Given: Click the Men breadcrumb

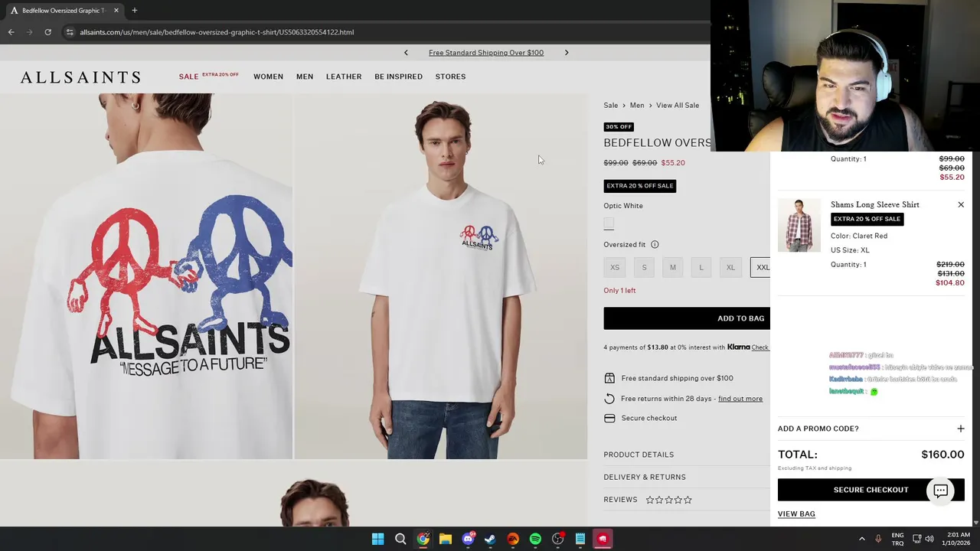Looking at the screenshot, I should [x=637, y=106].
